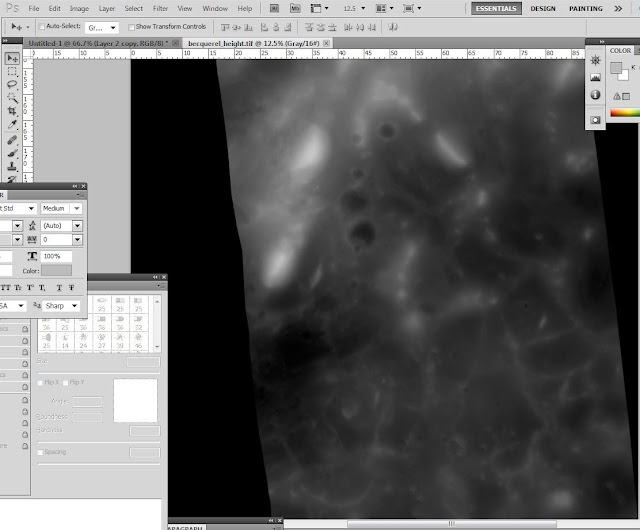
Task: Toggle the Spacing checkbox in Brush panel
Action: [40, 452]
